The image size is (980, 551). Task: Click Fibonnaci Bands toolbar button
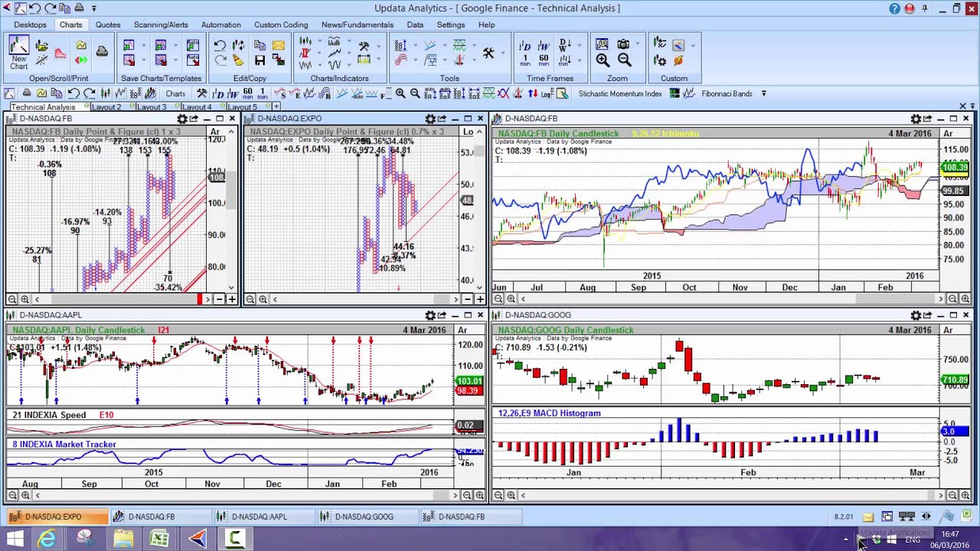[727, 93]
